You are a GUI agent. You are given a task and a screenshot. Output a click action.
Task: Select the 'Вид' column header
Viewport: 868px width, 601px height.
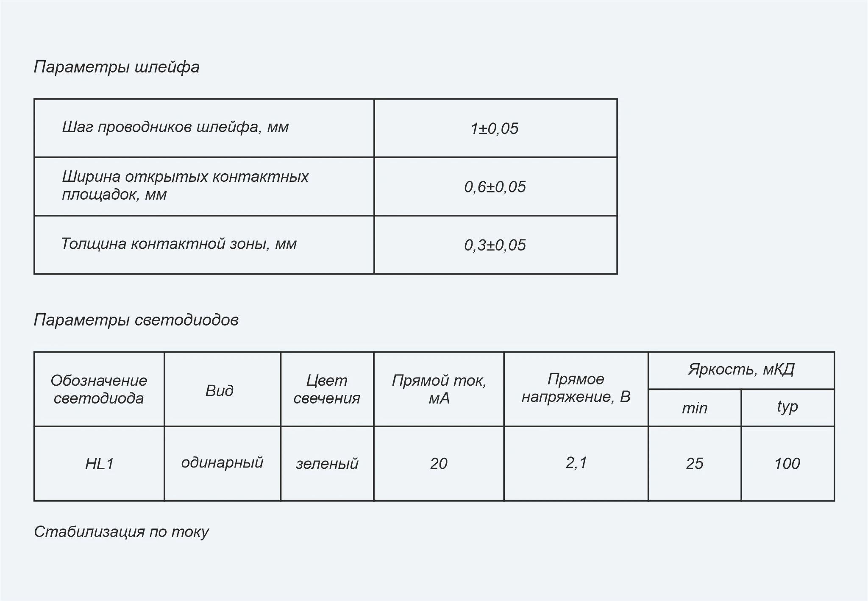tap(223, 389)
